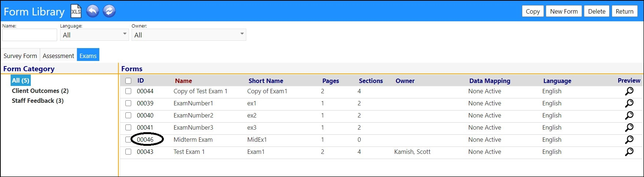Image resolution: width=644 pixels, height=177 pixels.
Task: Preview the Midterm Exam form
Action: (629, 140)
